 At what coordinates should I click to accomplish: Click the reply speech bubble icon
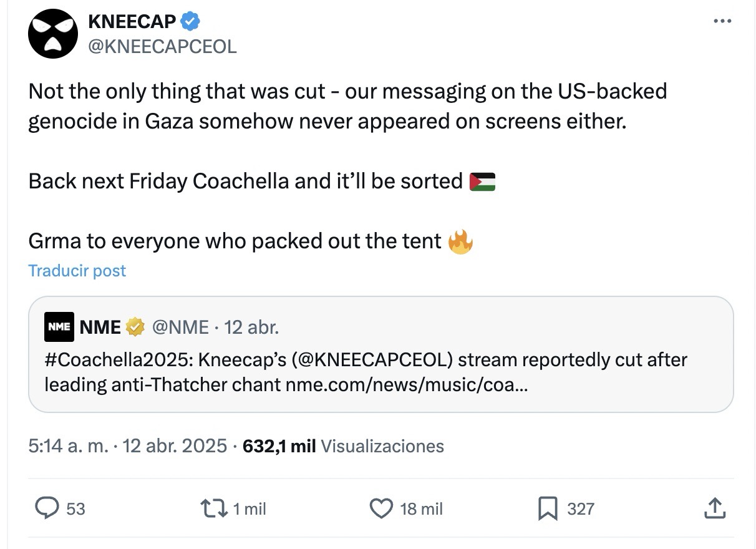tap(47, 508)
